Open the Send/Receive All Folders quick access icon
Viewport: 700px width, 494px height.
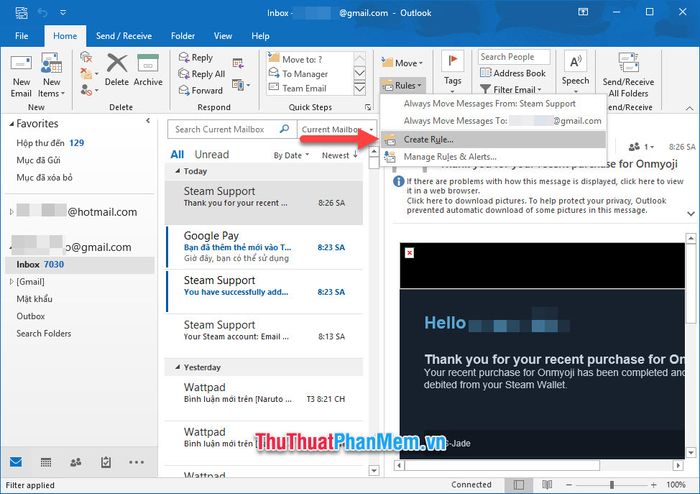click(x=21, y=12)
